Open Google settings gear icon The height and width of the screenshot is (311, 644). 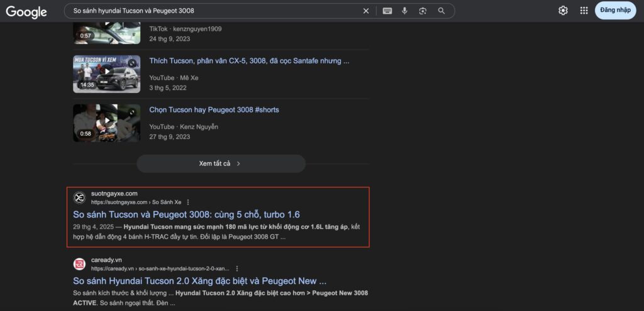coord(563,11)
